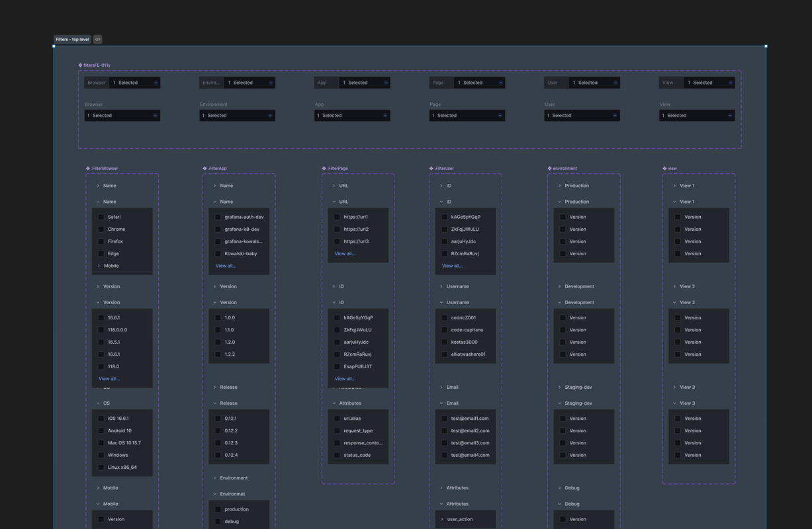Check the 0.12.3 release checkbox
This screenshot has width=812, height=529.
click(218, 443)
